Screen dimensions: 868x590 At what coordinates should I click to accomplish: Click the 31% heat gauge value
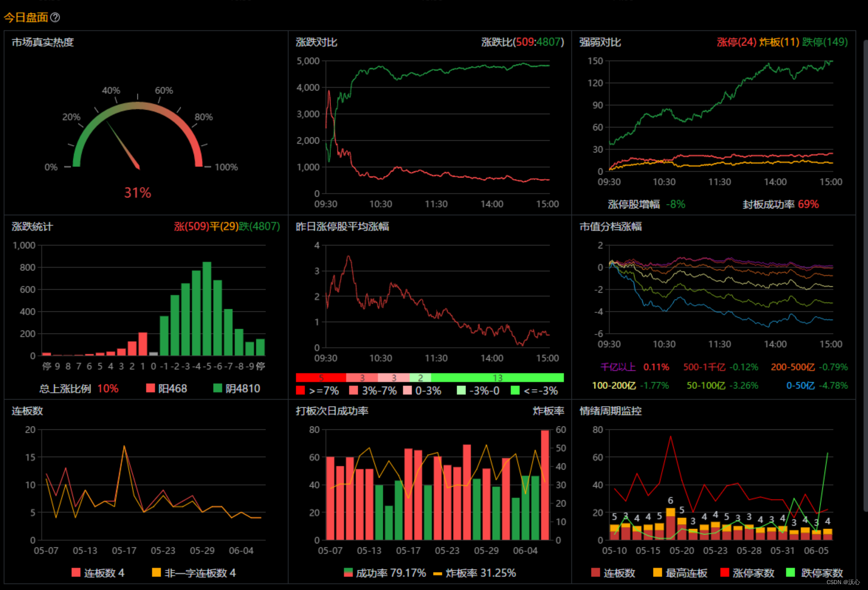click(137, 192)
